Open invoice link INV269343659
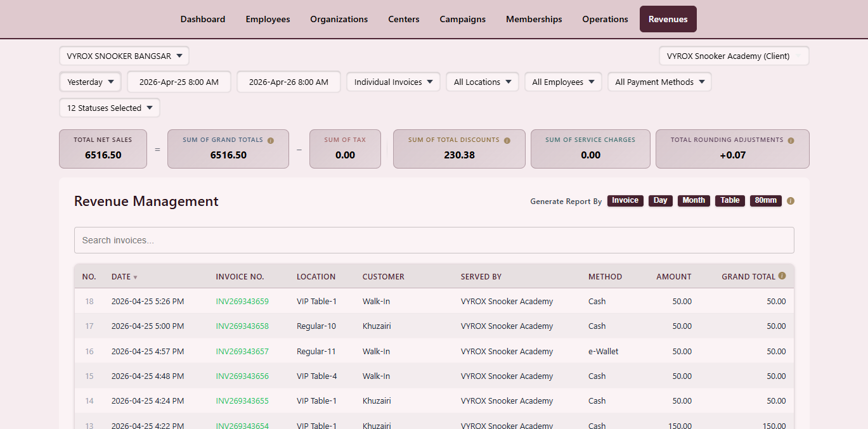The image size is (868, 429). coord(242,302)
